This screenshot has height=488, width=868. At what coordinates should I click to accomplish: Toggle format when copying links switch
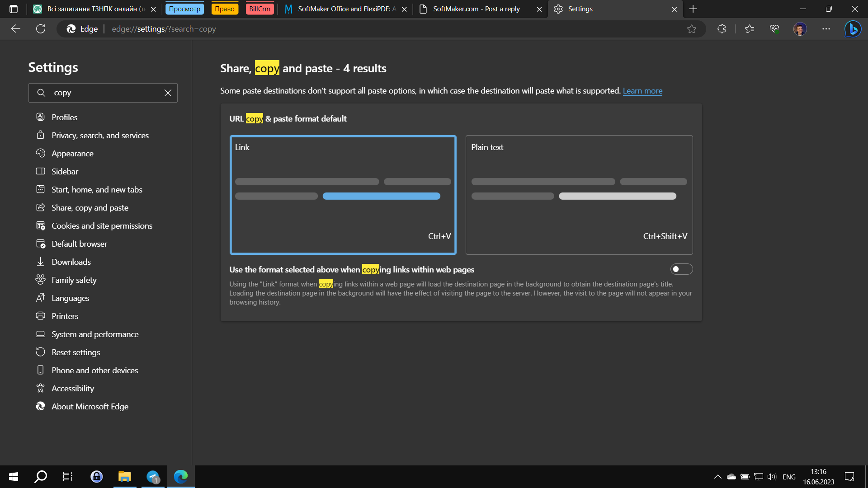(x=681, y=269)
